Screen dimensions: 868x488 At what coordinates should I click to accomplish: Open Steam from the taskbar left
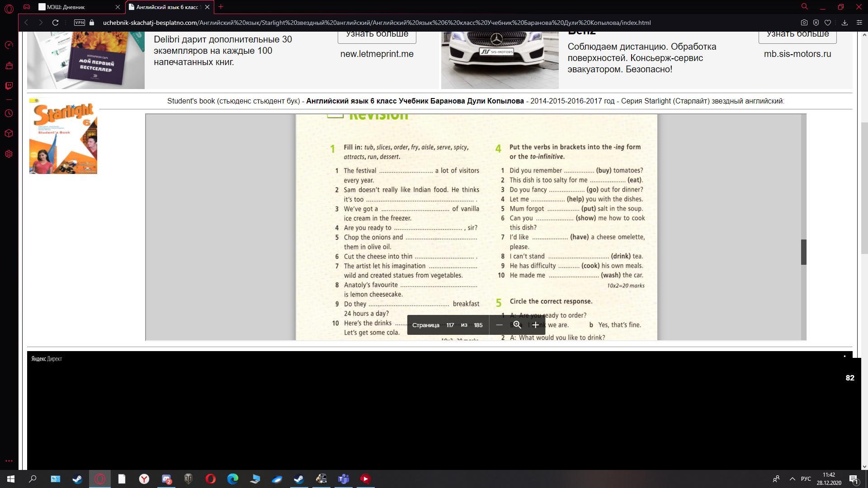tap(77, 479)
